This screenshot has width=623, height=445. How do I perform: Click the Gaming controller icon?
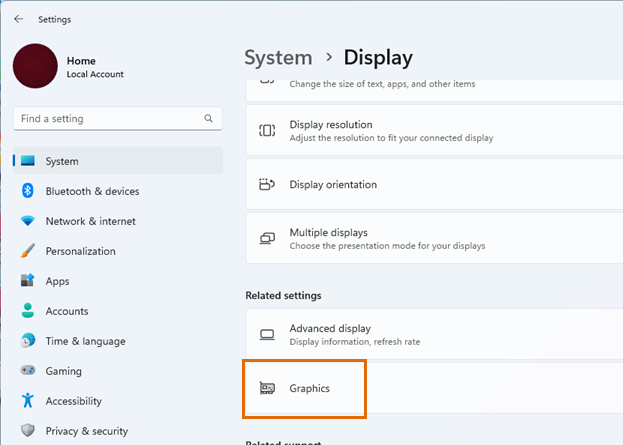[27, 371]
